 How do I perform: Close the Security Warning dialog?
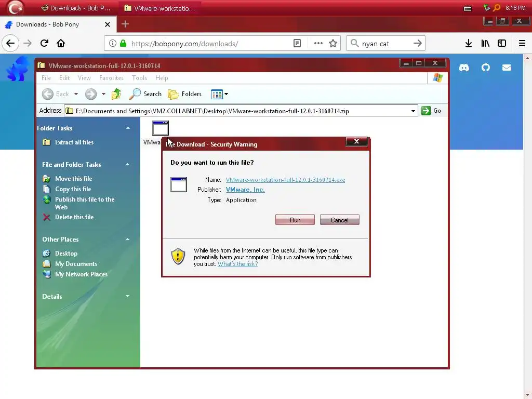coord(356,141)
